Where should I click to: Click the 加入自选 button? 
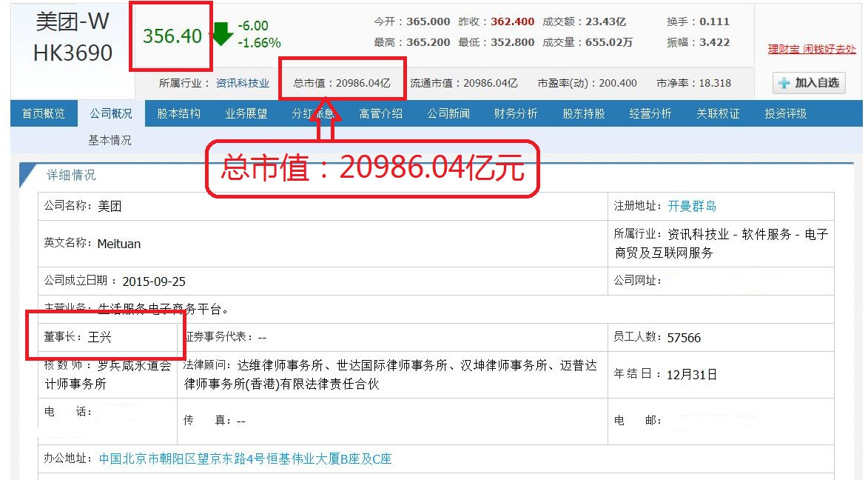tap(809, 83)
